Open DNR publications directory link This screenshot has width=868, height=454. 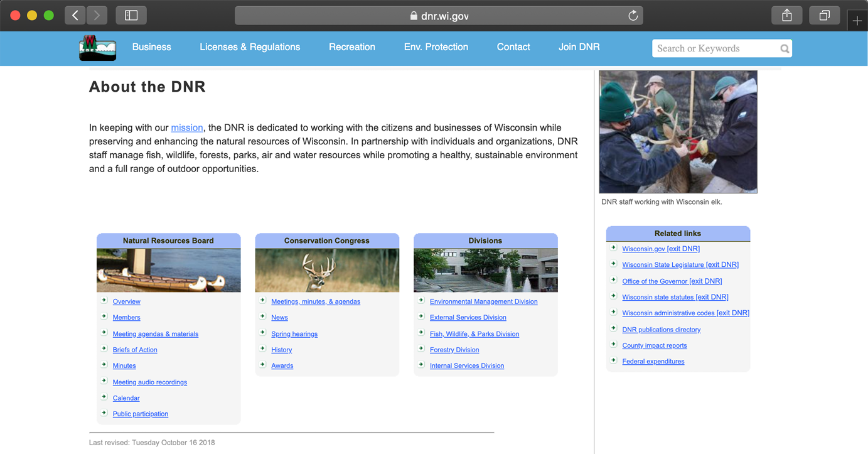[x=662, y=330]
